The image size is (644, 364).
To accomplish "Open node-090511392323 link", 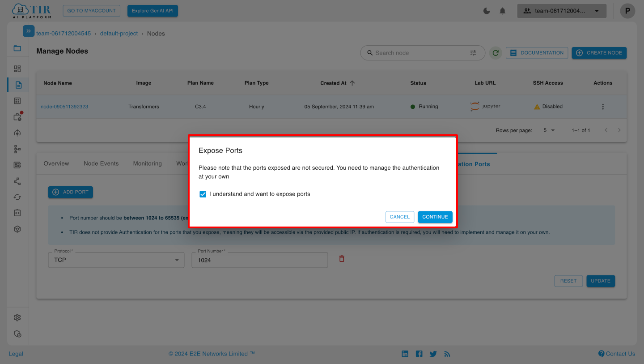I will 64,107.
